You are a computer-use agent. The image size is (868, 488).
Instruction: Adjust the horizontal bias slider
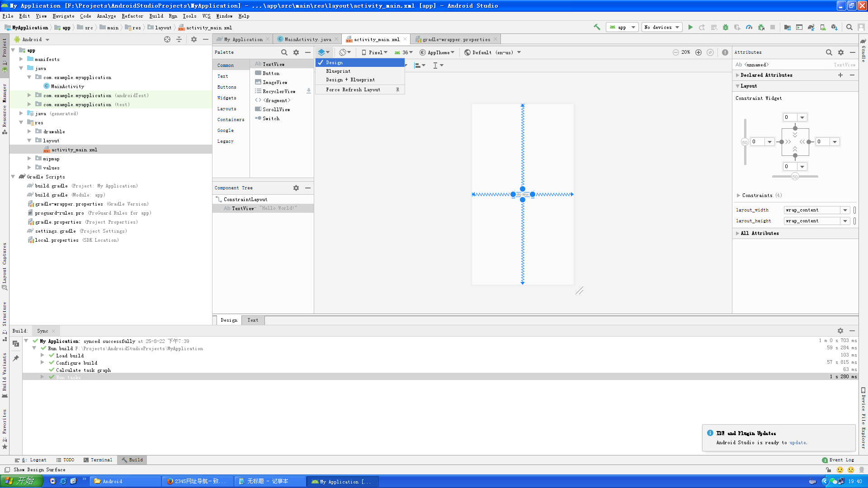pos(795,177)
